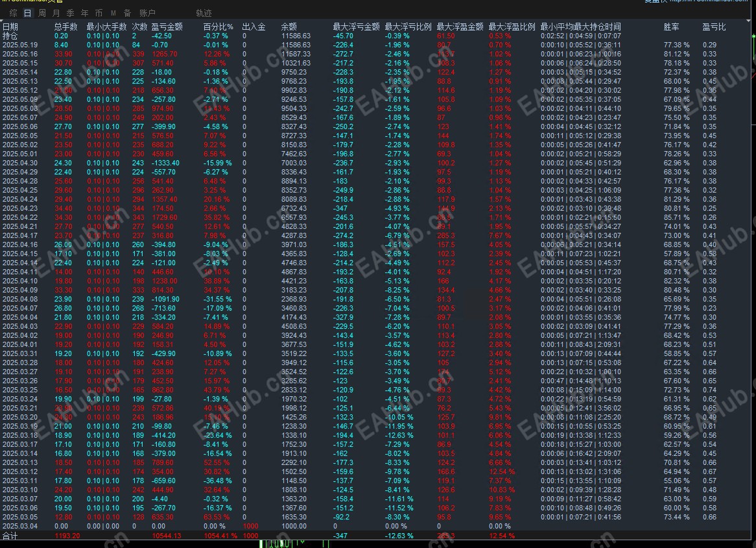Select the 持仓 row label
The width and height of the screenshot is (756, 548).
pos(10,36)
